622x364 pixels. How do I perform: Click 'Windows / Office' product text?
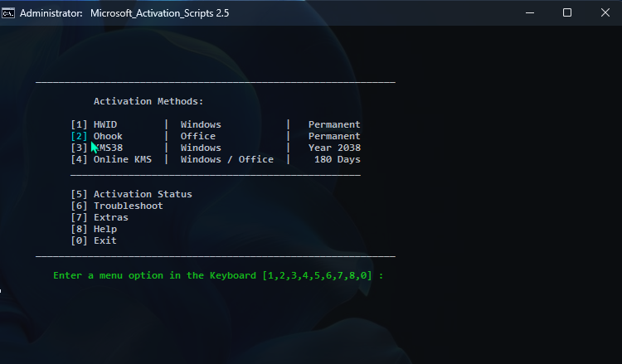tap(227, 159)
